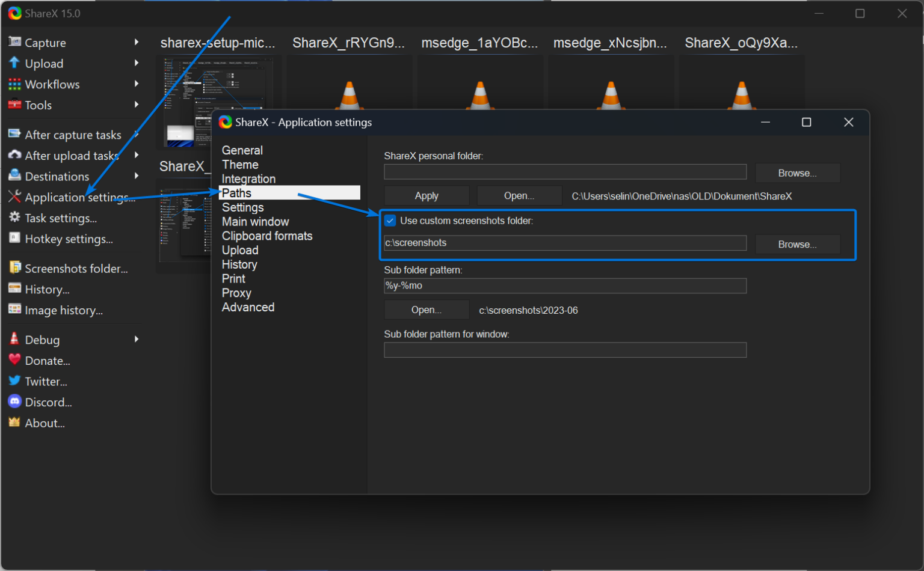Click Apply below ShareX personal folder
The width and height of the screenshot is (924, 571).
pyautogui.click(x=426, y=195)
